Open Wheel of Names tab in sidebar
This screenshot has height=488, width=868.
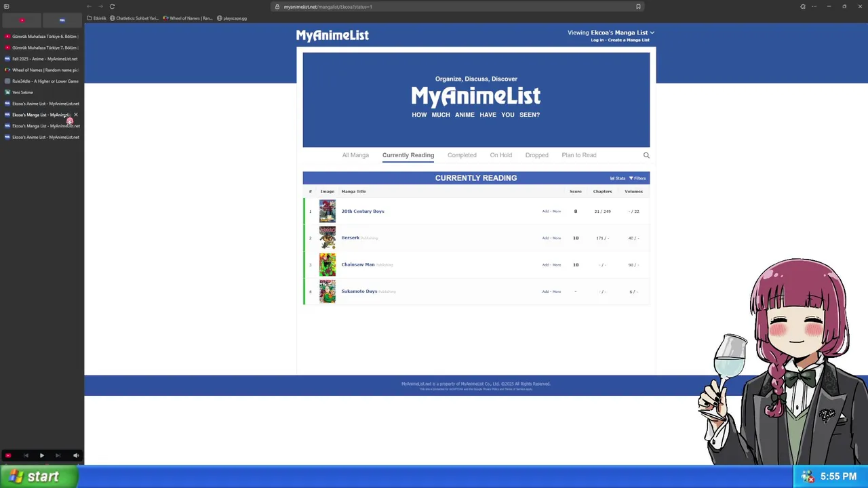pos(41,70)
